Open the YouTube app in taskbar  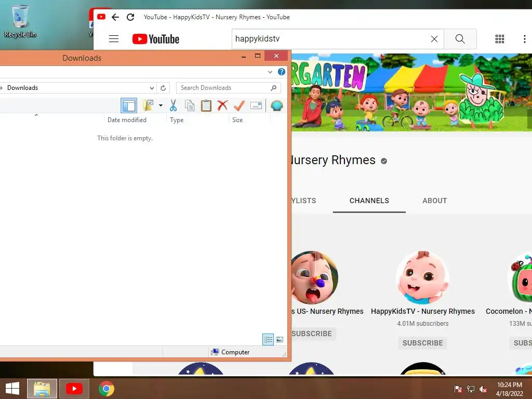[74, 389]
